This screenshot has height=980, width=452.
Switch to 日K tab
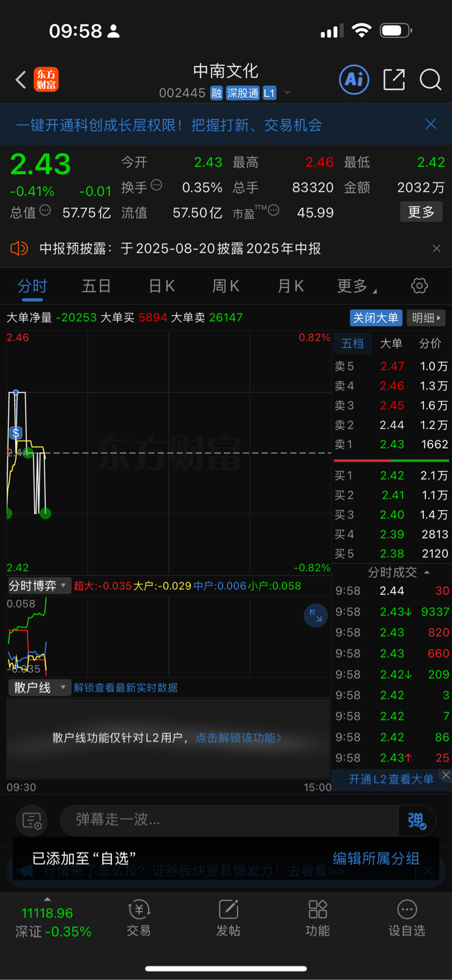pyautogui.click(x=161, y=286)
